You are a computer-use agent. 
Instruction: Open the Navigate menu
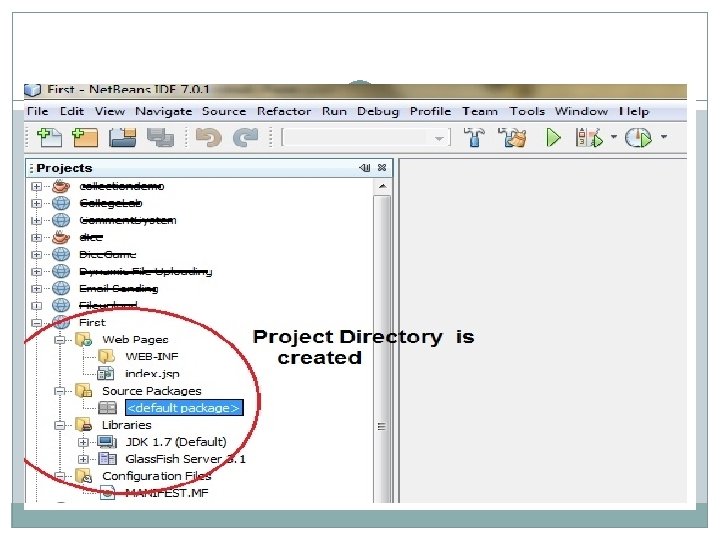tap(163, 111)
